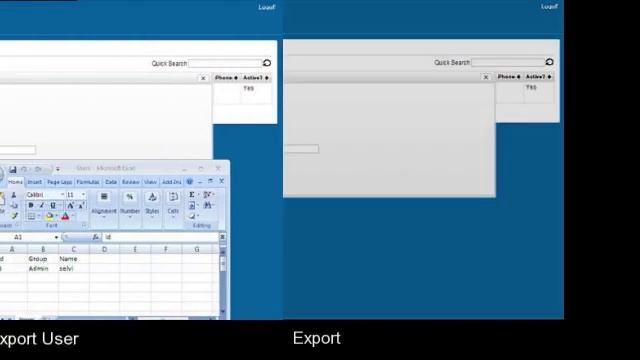Open the Font group dialog launcher
640x360 pixels.
click(x=84, y=225)
